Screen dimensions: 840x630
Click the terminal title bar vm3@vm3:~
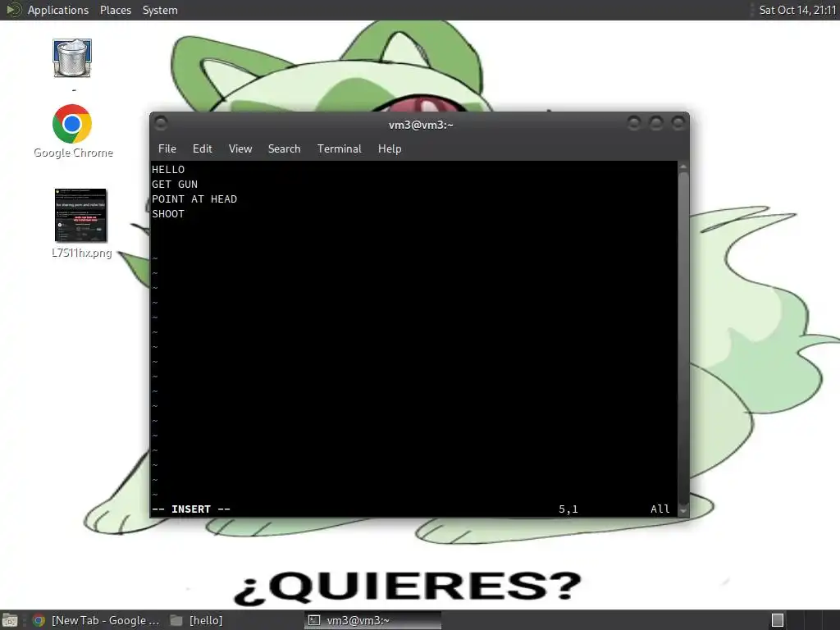[x=421, y=125]
